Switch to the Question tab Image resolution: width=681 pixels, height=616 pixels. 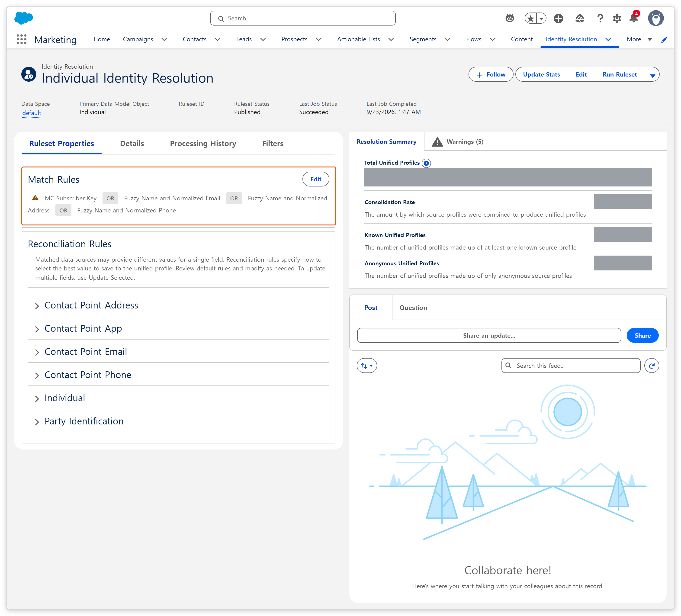[413, 308]
